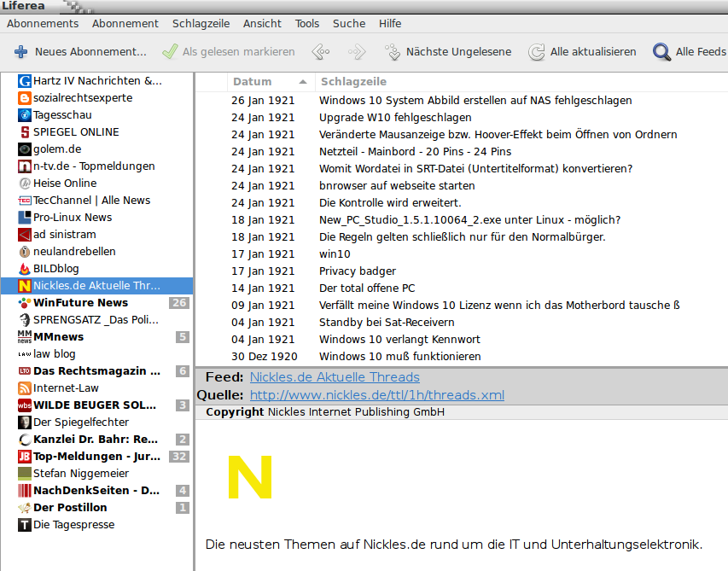Viewport: 728px width, 571px height.
Task: Select the SPRENGSATZ feed
Action: pyautogui.click(x=96, y=320)
